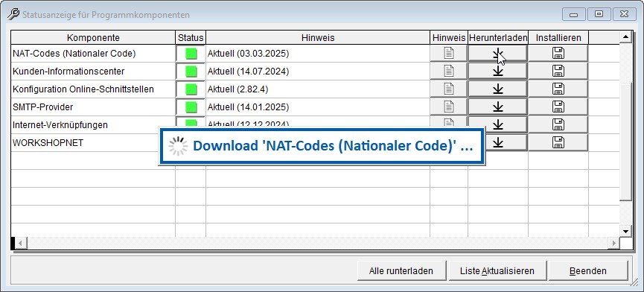Select 'Kunden-Informationscenter' row name
This screenshot has height=292, width=644.
[68, 71]
